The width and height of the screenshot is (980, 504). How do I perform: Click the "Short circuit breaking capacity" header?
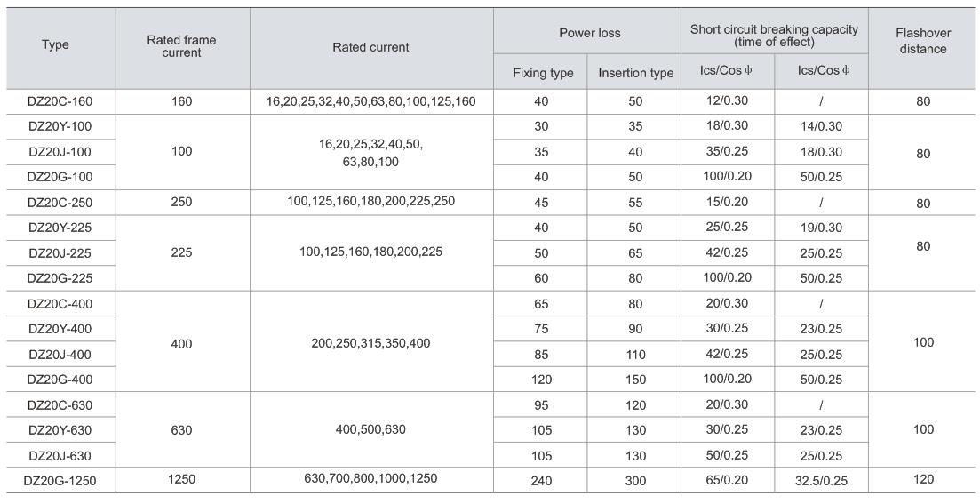tap(774, 36)
